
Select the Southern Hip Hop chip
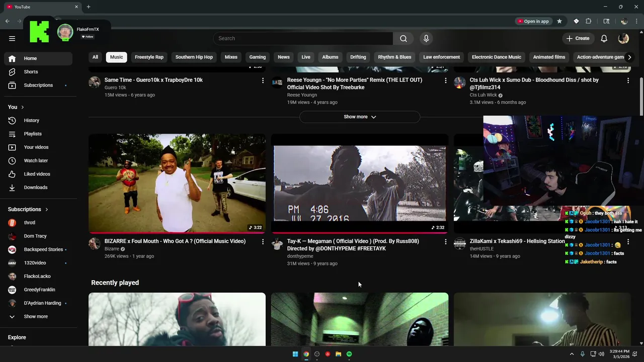194,57
